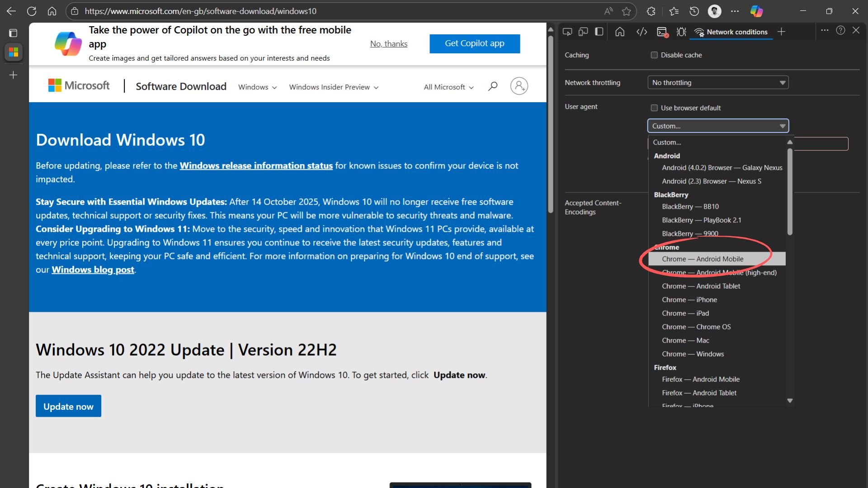Select Chrome — Windows user agent
868x488 pixels.
click(x=717, y=354)
